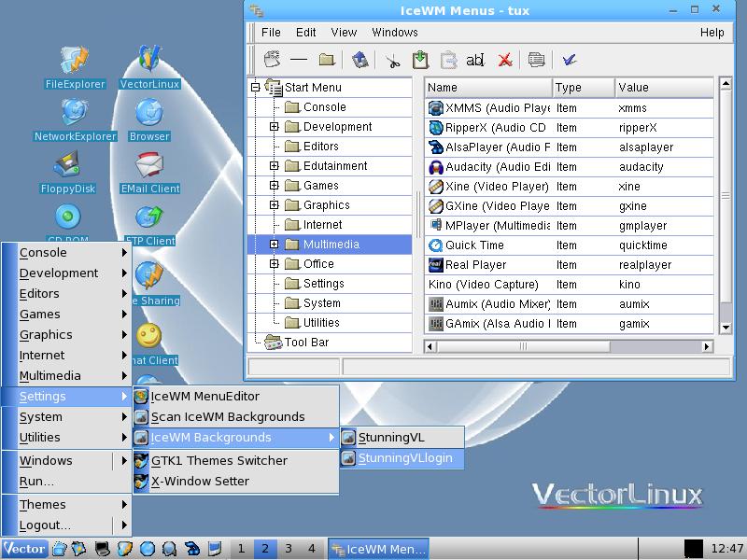Expand the Graphics tree node
This screenshot has height=560, width=747.
click(275, 205)
